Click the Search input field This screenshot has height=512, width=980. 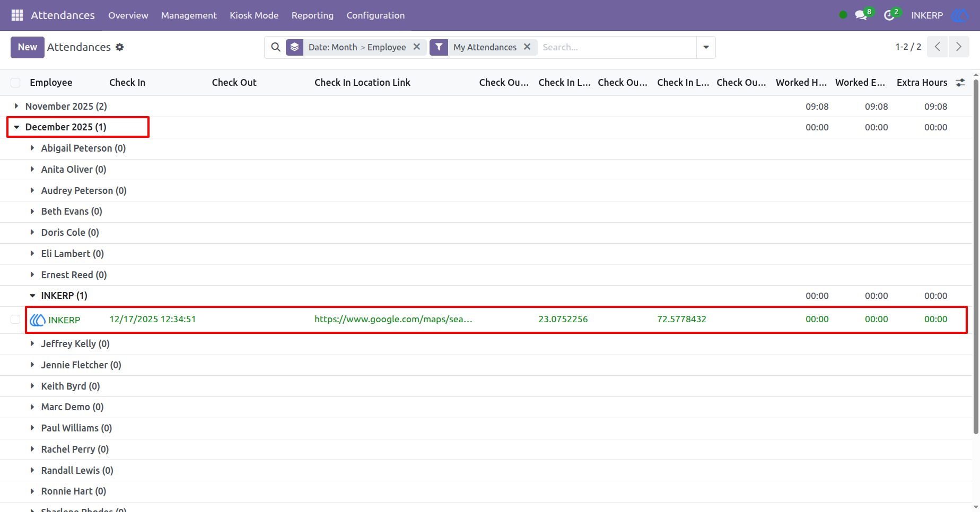pos(618,47)
